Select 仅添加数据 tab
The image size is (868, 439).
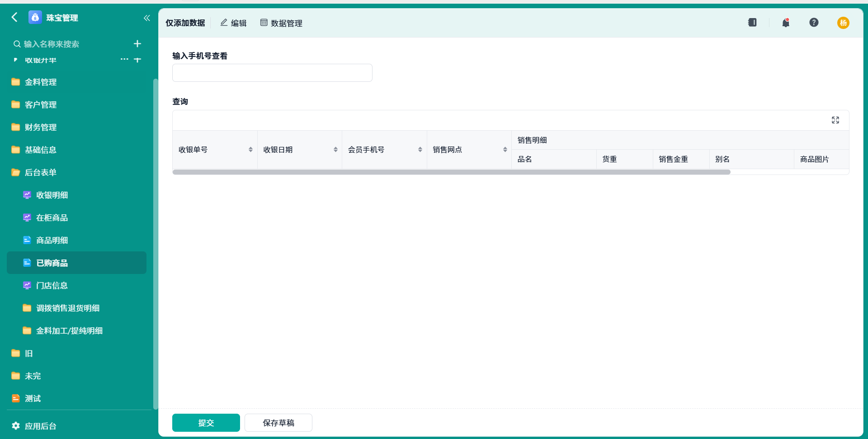coord(185,23)
